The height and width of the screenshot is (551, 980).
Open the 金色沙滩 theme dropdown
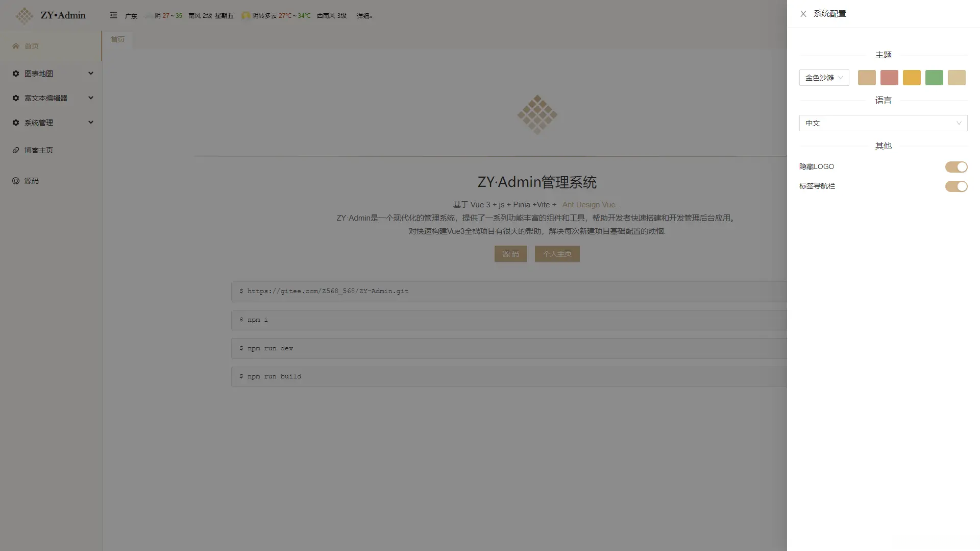point(824,78)
